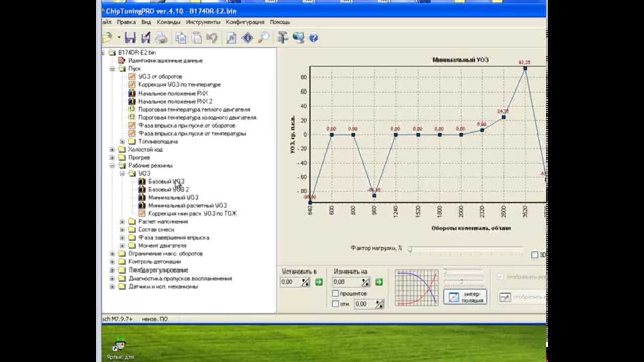Click the 'отобразить' button at right
The height and width of the screenshot is (362, 644).
(522, 297)
